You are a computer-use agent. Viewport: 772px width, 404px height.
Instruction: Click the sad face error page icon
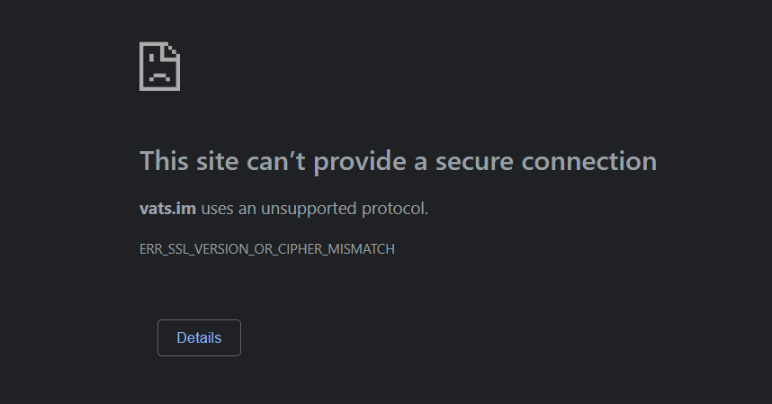(159, 67)
